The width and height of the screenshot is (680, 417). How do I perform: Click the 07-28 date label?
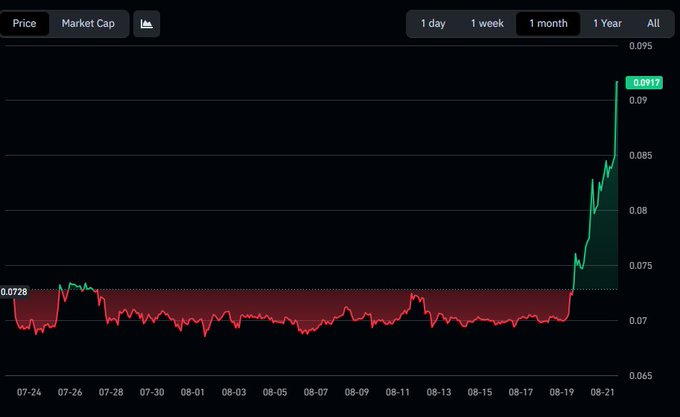pos(111,392)
